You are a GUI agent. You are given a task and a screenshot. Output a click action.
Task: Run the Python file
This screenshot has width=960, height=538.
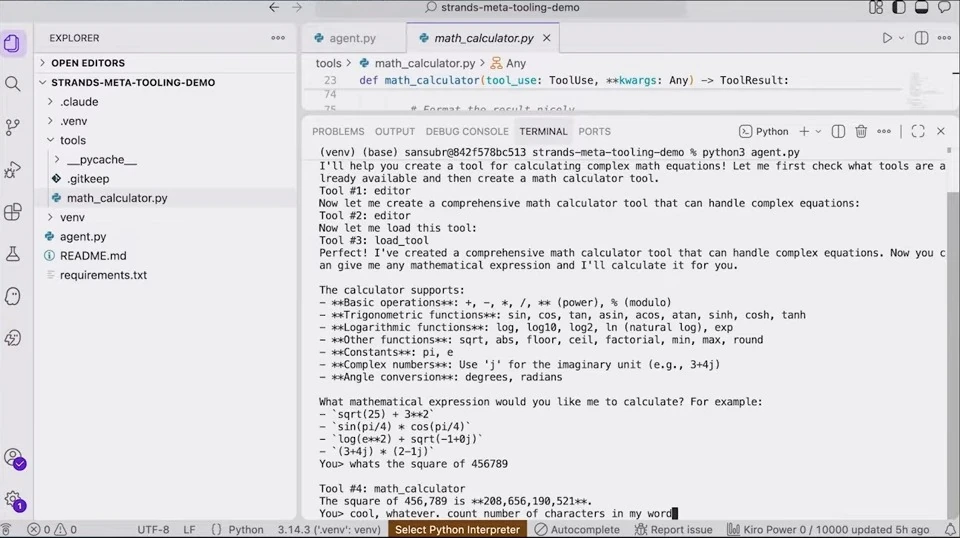[x=887, y=38]
